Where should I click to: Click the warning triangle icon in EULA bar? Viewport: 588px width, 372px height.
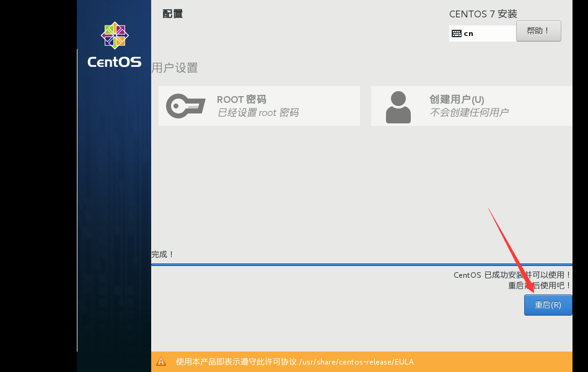[x=161, y=361]
